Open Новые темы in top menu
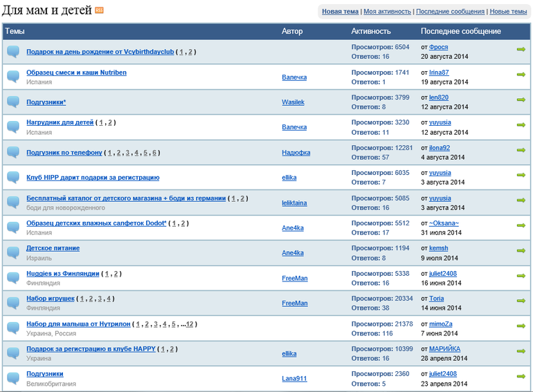 [x=508, y=12]
